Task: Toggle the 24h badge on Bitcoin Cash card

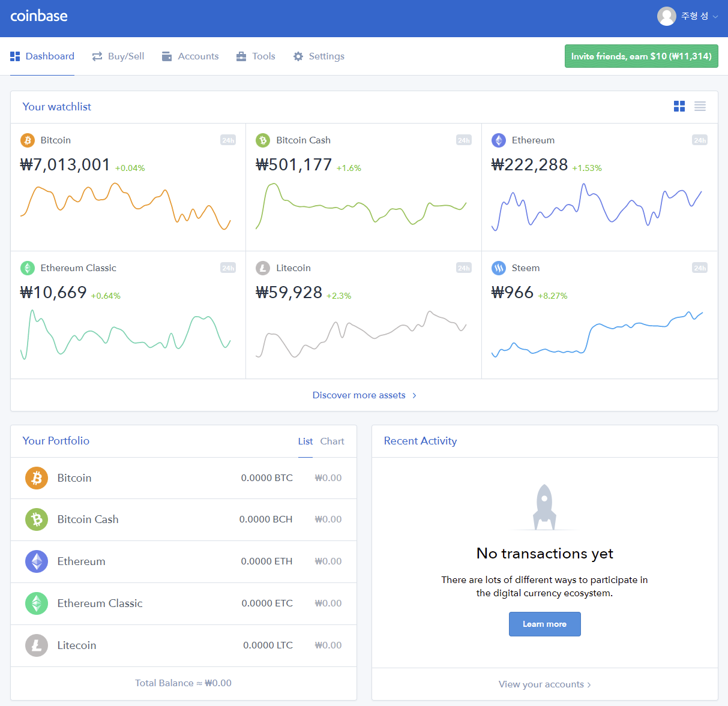Action: click(x=464, y=140)
